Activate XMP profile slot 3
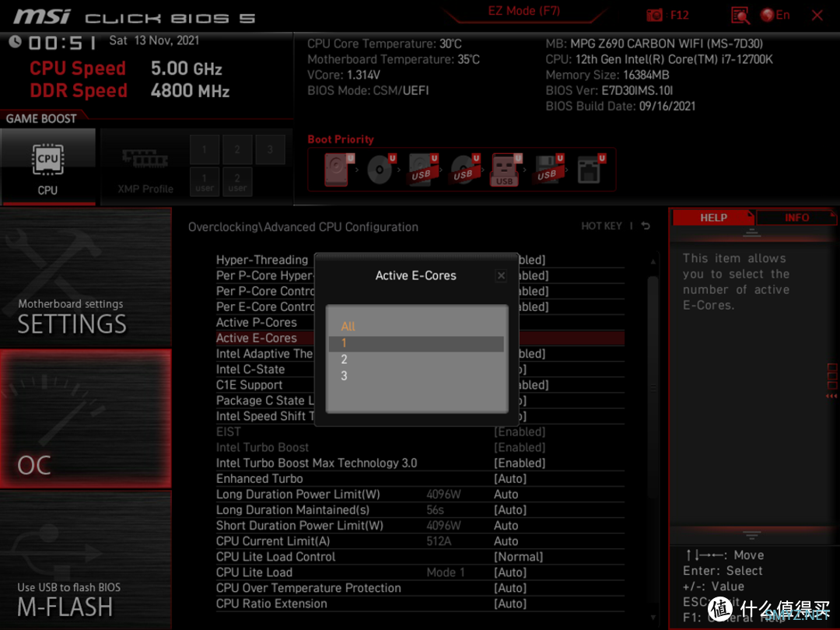This screenshot has height=630, width=840. pos(270,149)
